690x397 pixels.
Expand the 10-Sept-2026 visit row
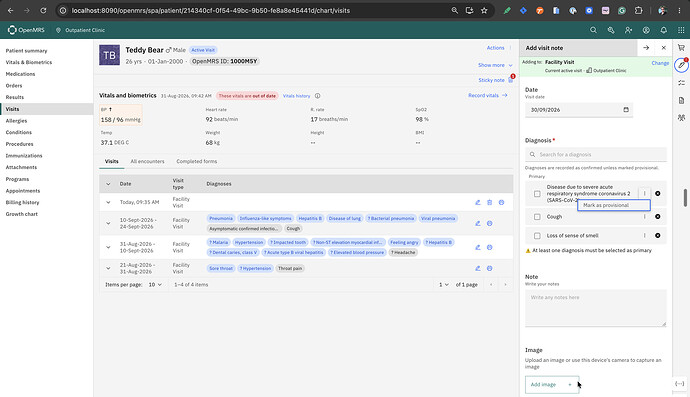click(x=108, y=223)
